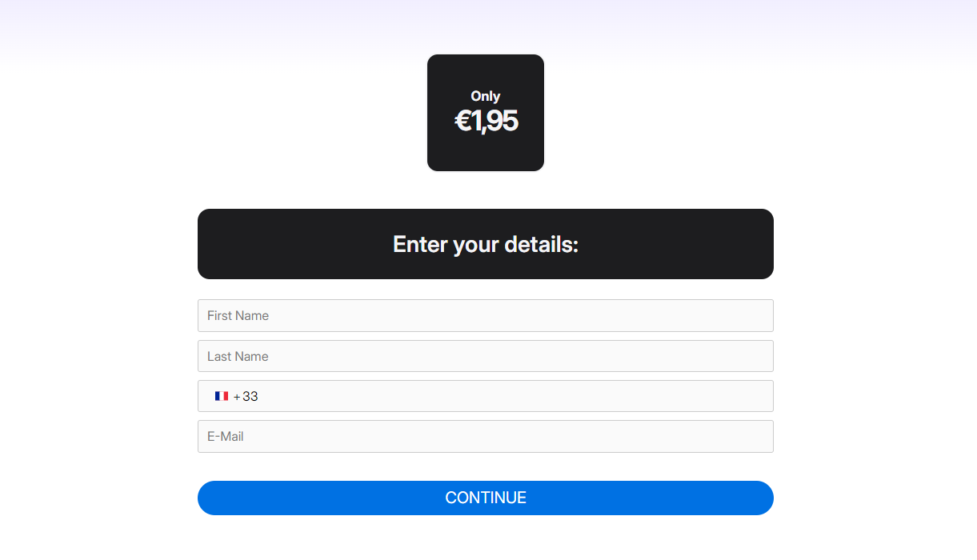Click the E-Mail placeholder text
This screenshot has height=560, width=977.
[x=226, y=436]
